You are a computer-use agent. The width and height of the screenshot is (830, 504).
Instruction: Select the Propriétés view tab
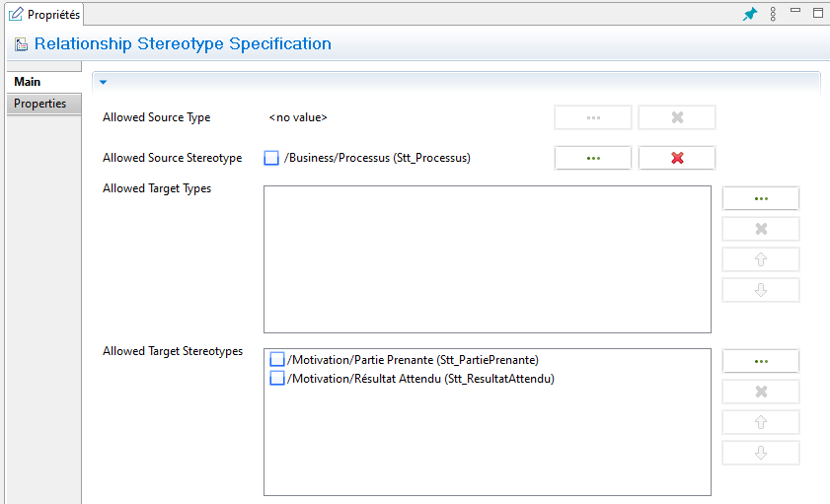[44, 15]
